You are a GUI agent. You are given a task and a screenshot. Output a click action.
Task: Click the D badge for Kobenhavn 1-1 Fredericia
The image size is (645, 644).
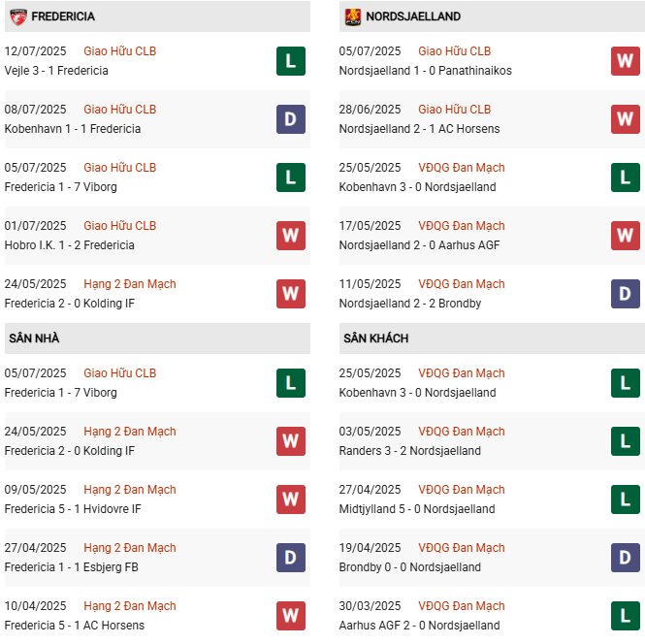coord(290,119)
